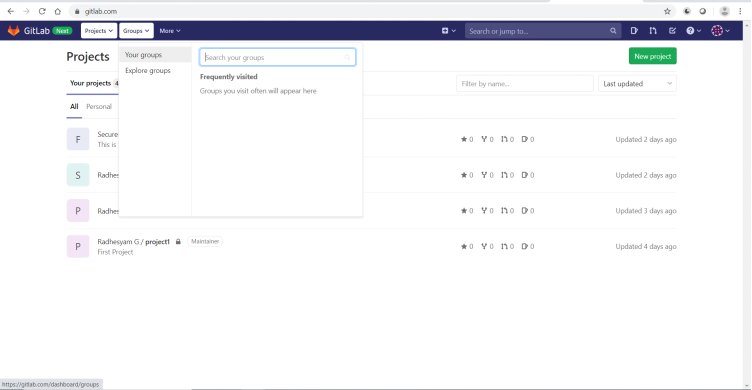This screenshot has height=390, width=752.
Task: Collapse the Groups dropdown menu
Action: point(136,31)
